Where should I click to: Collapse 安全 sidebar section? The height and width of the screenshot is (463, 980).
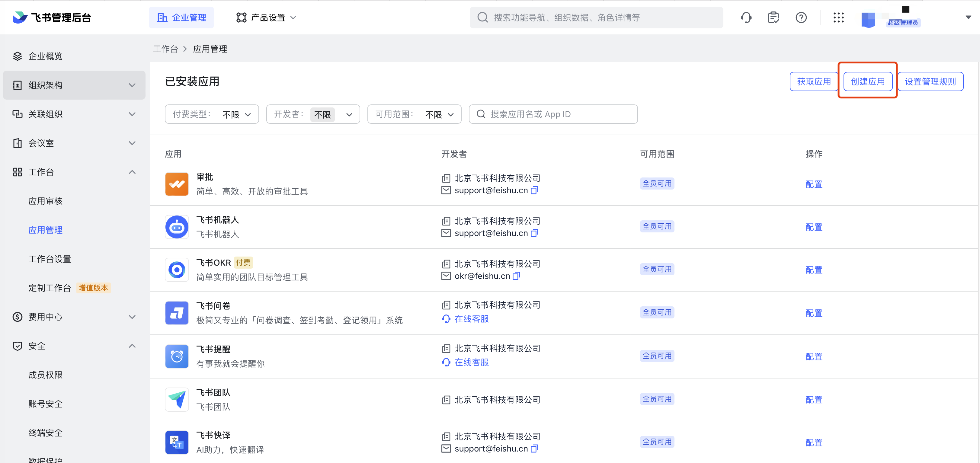pyautogui.click(x=74, y=346)
